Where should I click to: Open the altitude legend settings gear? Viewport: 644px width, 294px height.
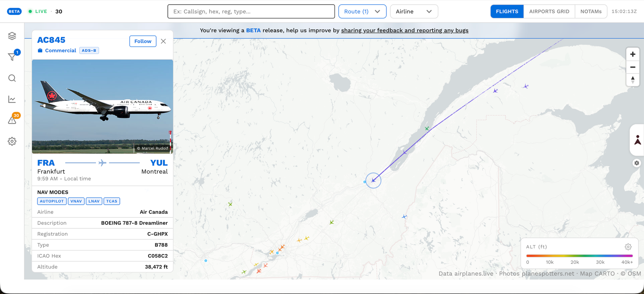tap(628, 247)
